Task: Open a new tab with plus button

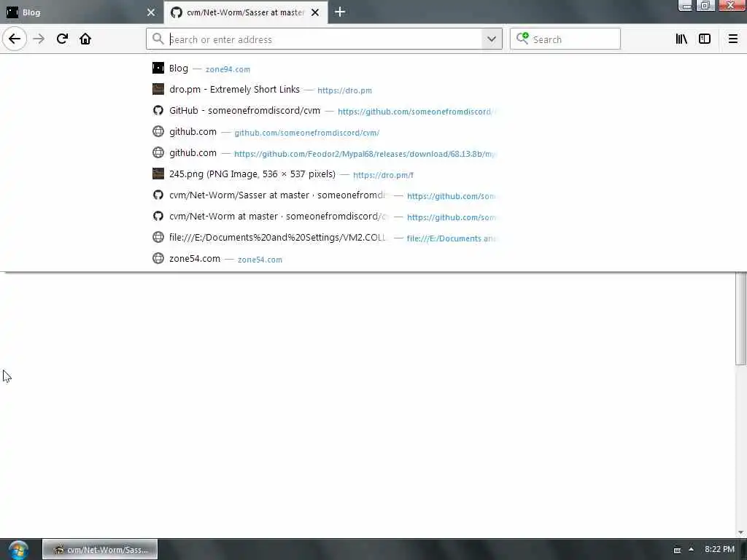Action: 340,12
